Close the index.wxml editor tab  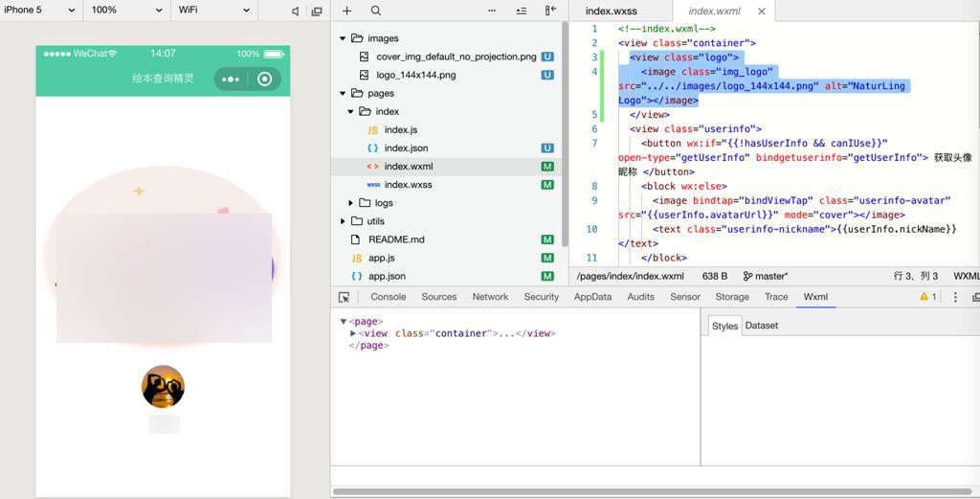click(x=762, y=11)
